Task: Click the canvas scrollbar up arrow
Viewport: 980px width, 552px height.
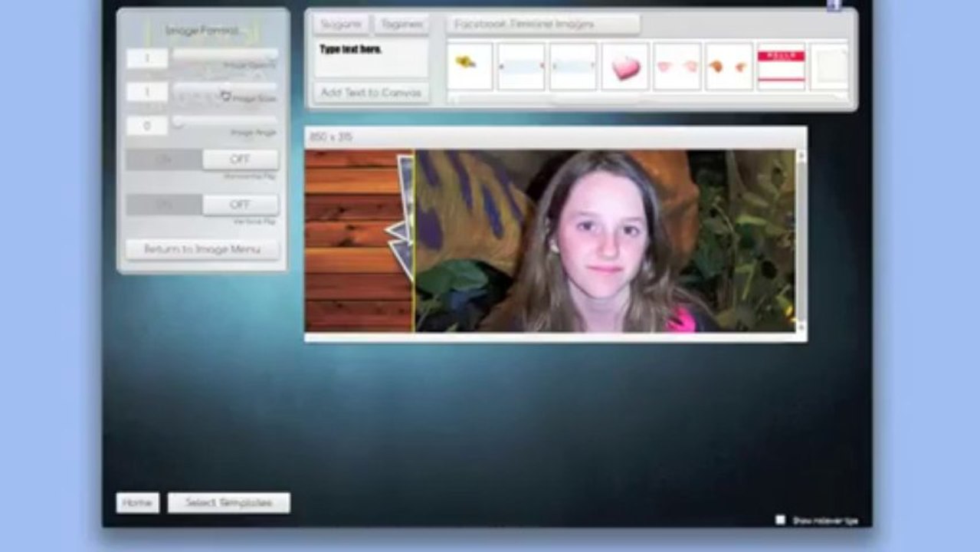Action: 801,156
